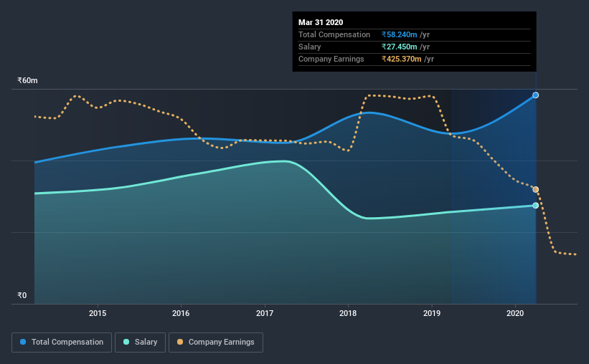Screen dimensions: 589x364
Task: Click the 2017 x-axis label
Action: click(x=265, y=313)
